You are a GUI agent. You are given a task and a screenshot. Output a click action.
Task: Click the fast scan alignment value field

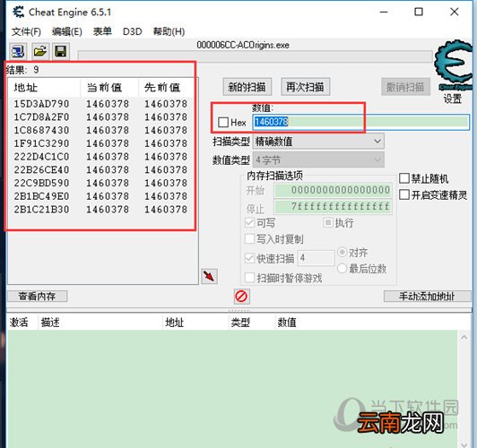point(316,258)
